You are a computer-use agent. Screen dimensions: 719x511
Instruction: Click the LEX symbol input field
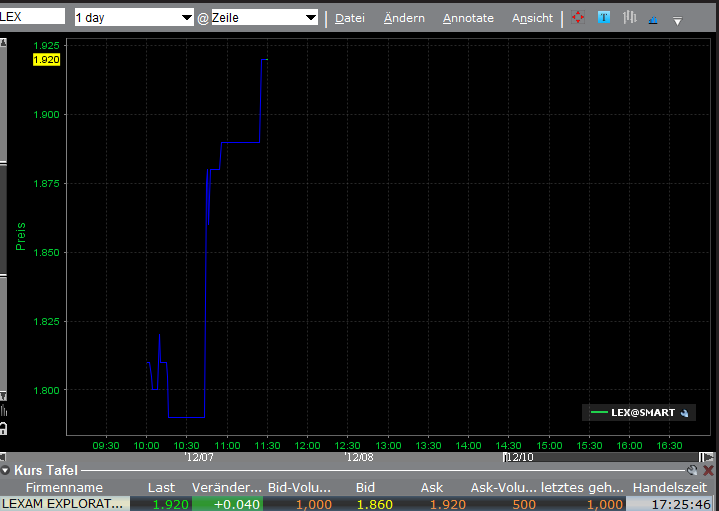(x=32, y=17)
